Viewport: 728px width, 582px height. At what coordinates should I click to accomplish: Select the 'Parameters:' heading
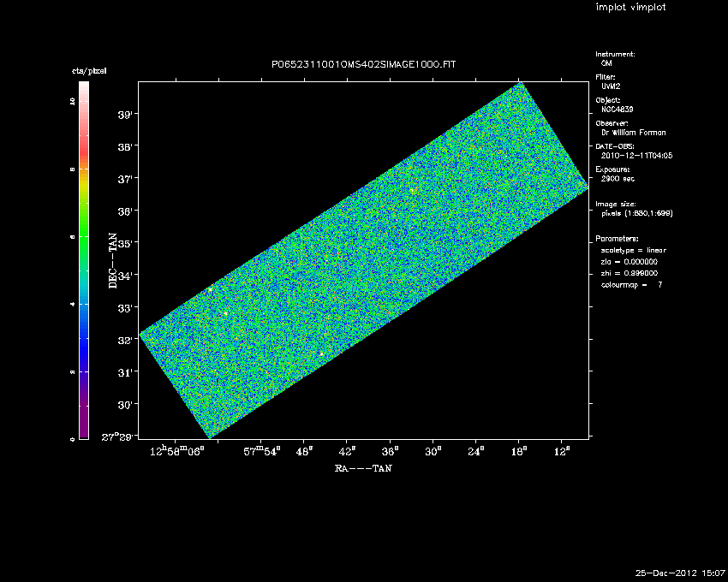coord(617,239)
